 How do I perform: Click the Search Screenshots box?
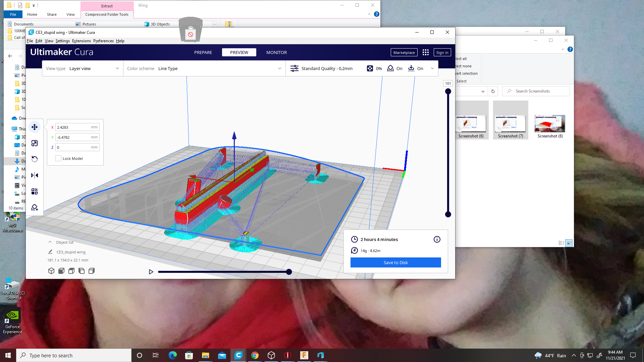pos(536,91)
